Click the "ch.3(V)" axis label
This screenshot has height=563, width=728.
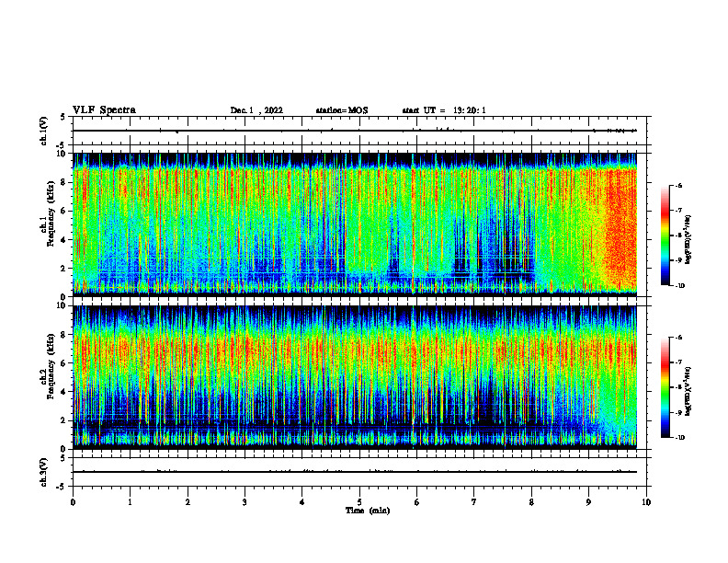coord(43,472)
